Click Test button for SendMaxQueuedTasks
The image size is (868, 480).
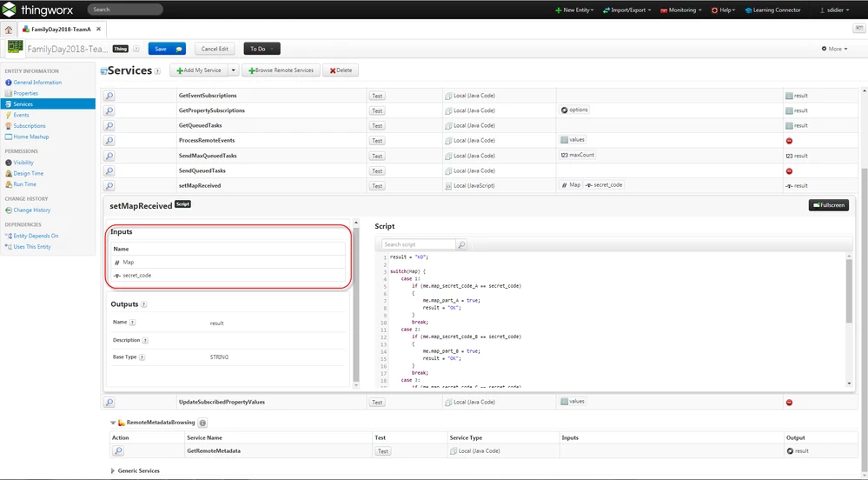[x=377, y=157]
